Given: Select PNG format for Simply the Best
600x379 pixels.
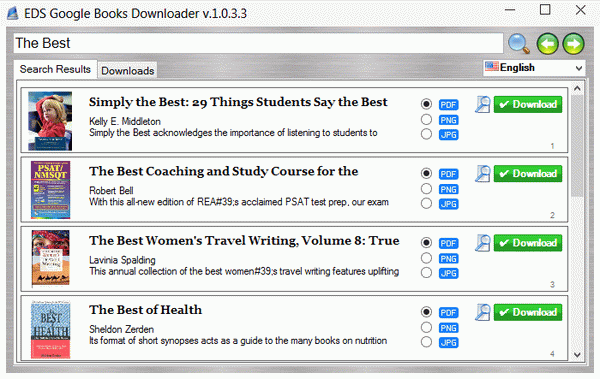Looking at the screenshot, I should pyautogui.click(x=426, y=119).
